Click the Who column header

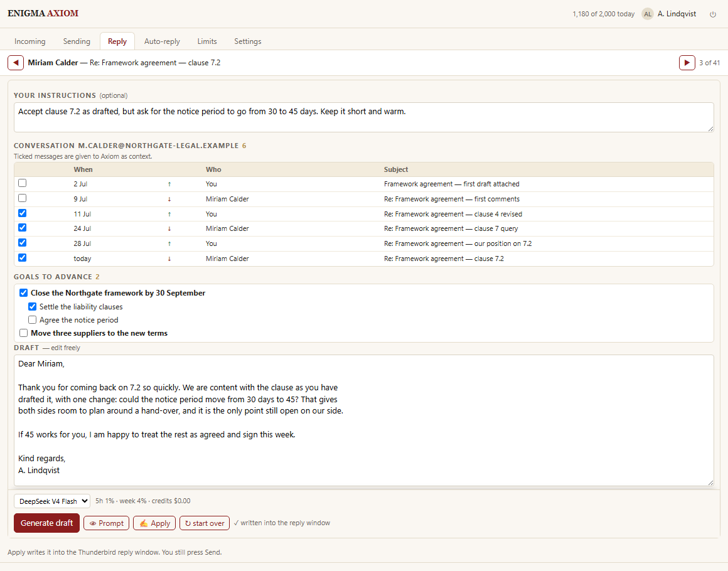coord(213,169)
